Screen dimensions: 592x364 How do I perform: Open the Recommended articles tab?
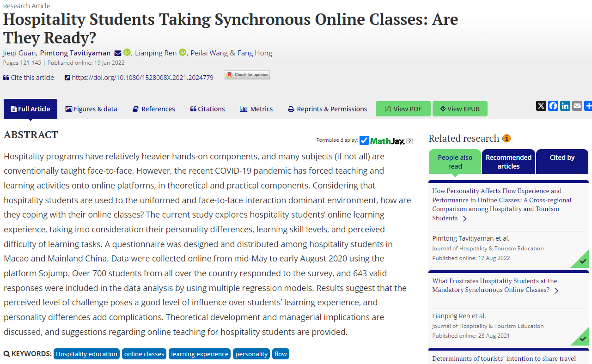click(508, 162)
